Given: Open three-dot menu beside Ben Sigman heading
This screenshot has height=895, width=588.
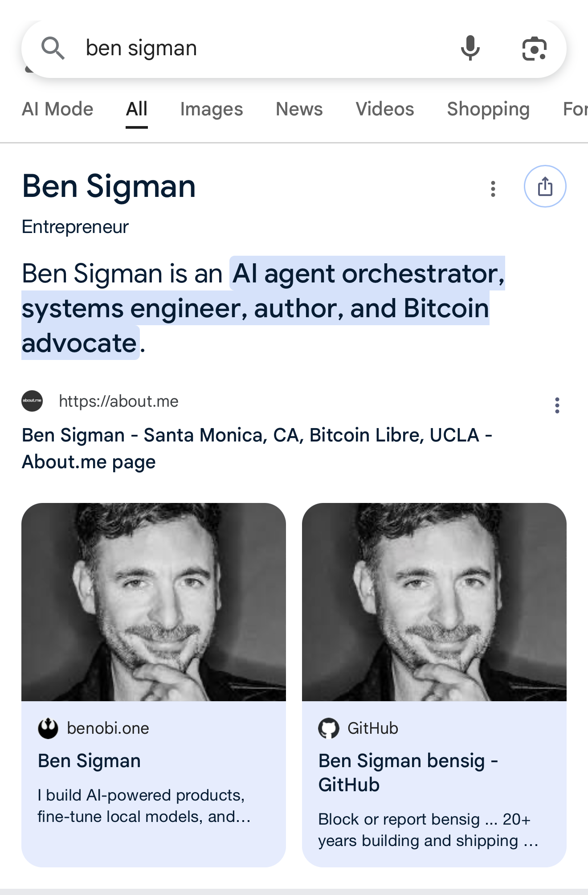Looking at the screenshot, I should pos(493,189).
